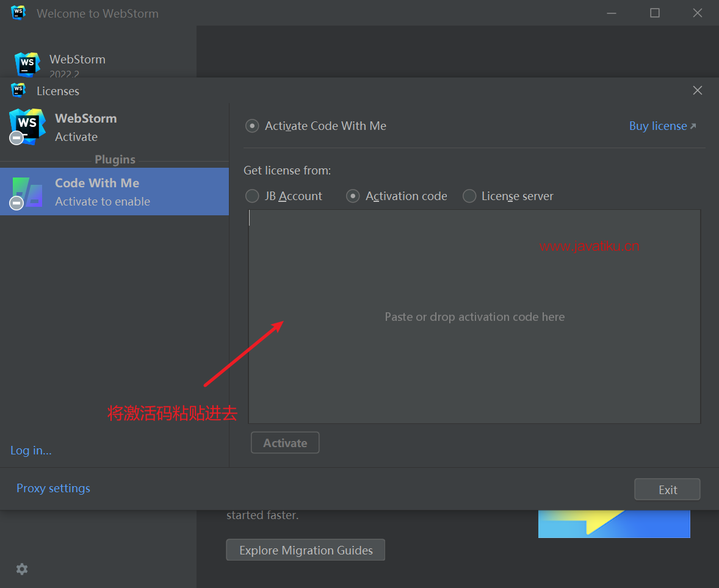
Task: Click the 'Plugins' section header text
Action: pyautogui.click(x=115, y=159)
